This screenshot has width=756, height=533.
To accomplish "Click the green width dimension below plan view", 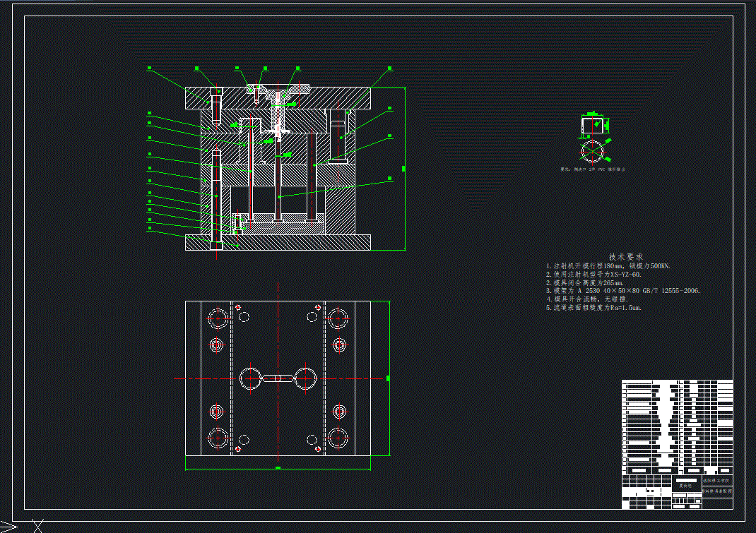I will 278,468.
